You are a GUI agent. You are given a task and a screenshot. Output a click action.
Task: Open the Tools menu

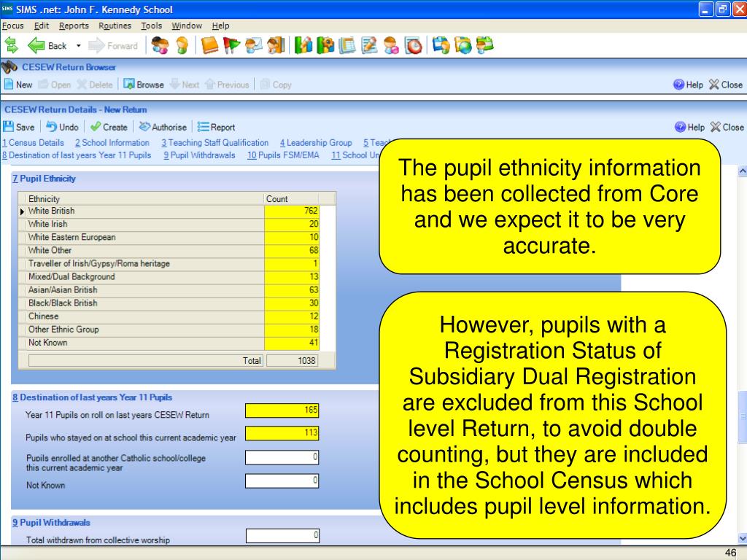[152, 26]
